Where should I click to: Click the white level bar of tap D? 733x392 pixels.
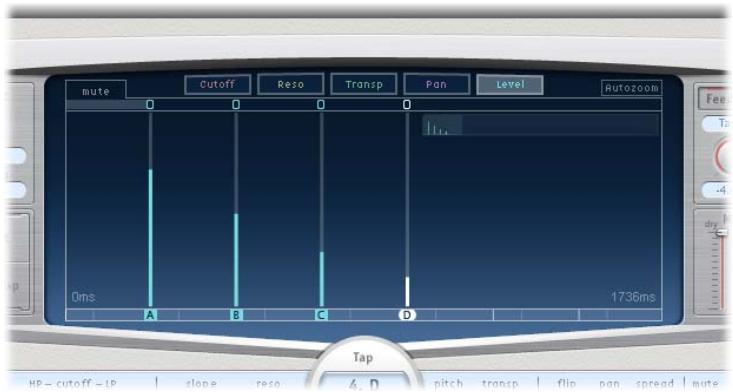[407, 292]
